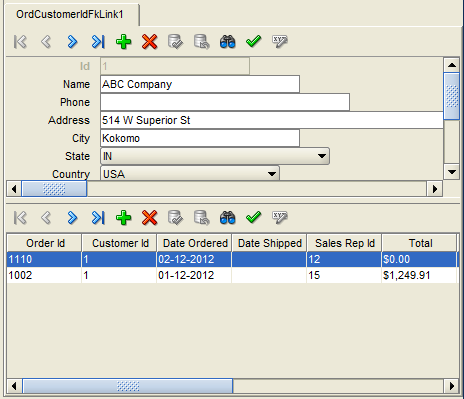
Task: Click the Address field 514 W Superior St
Action: click(272, 120)
